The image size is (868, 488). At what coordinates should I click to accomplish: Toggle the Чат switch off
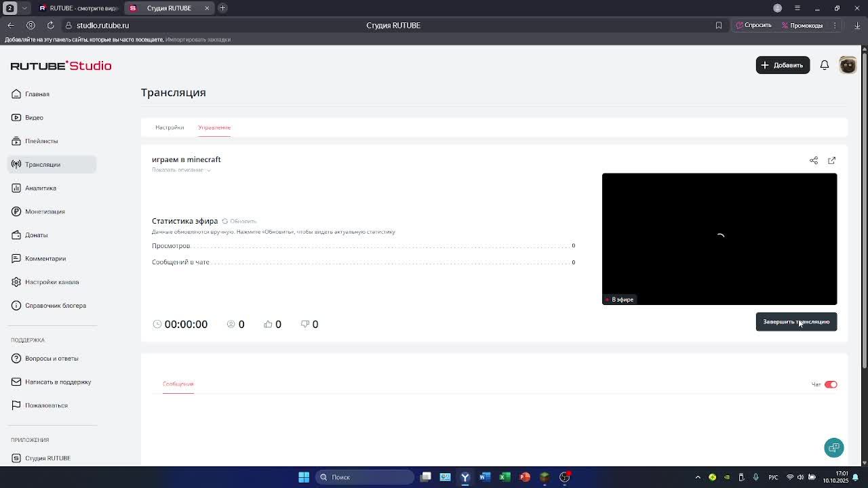(831, 385)
